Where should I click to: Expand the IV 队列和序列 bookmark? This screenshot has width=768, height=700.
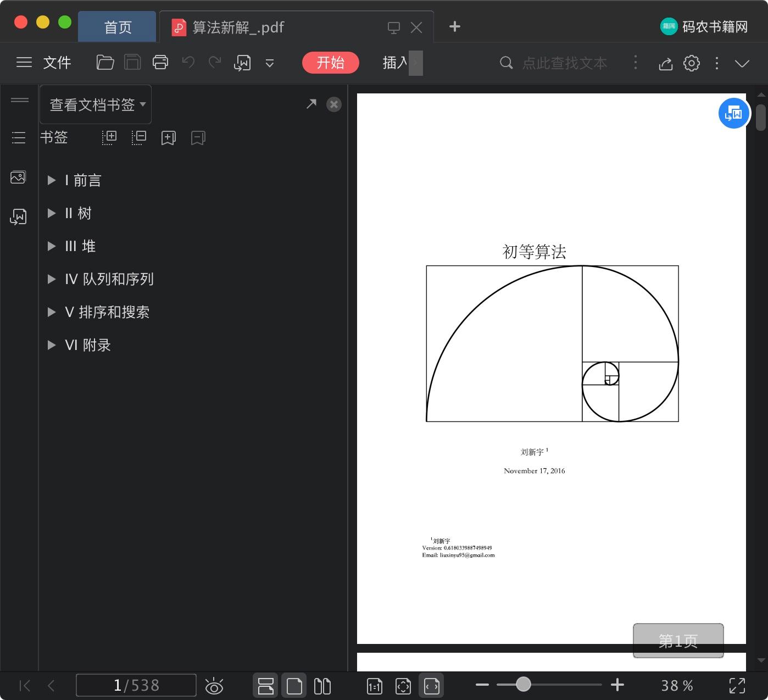[52, 279]
